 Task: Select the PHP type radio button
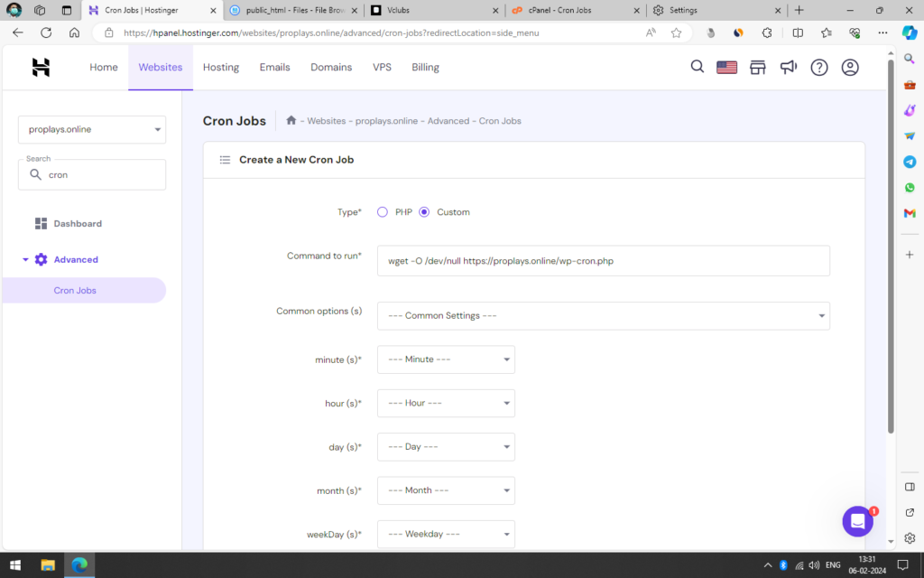pyautogui.click(x=383, y=212)
